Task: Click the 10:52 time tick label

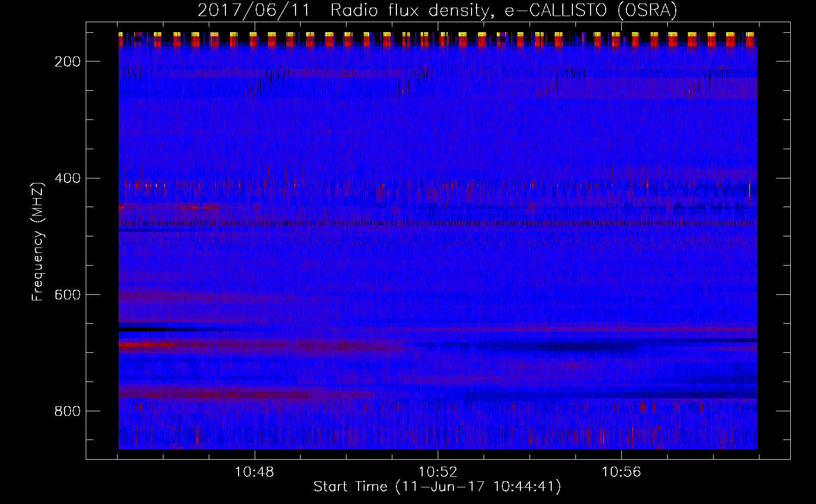Action: click(x=438, y=472)
